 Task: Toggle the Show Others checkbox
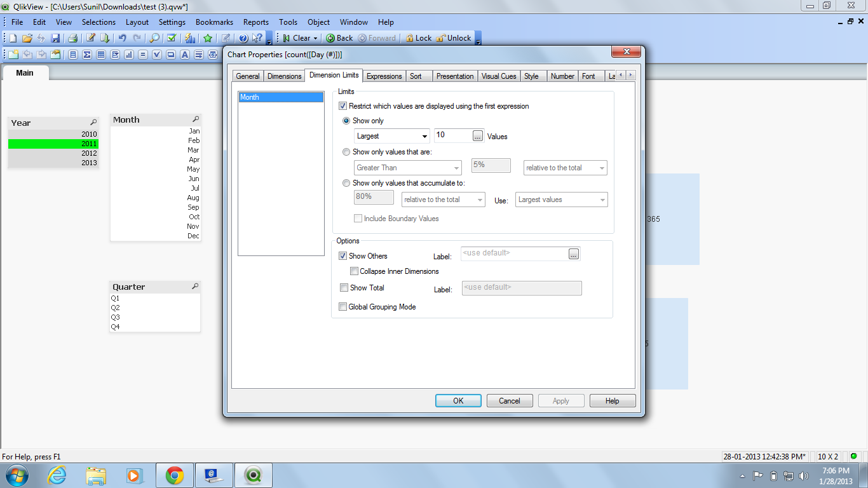point(343,256)
